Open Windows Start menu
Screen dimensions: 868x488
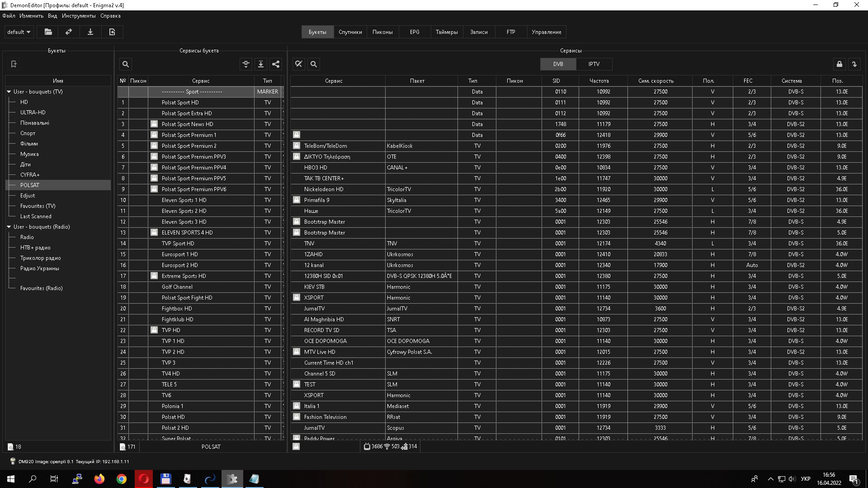pos(11,479)
